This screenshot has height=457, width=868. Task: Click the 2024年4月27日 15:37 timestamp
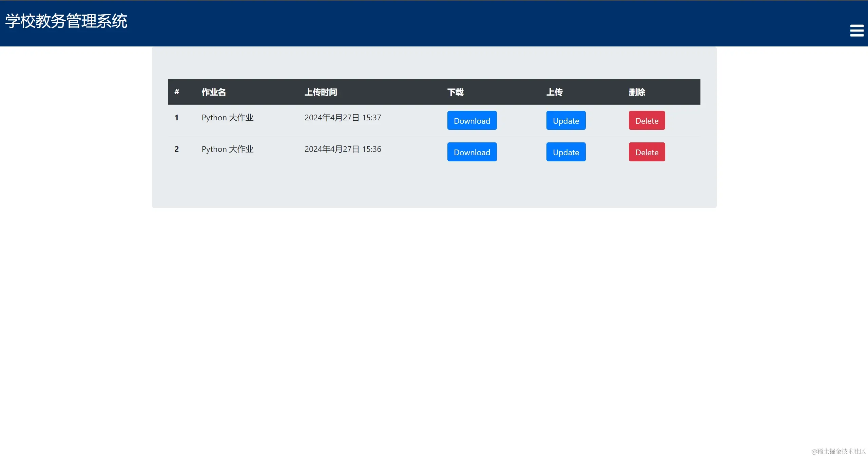click(x=343, y=118)
